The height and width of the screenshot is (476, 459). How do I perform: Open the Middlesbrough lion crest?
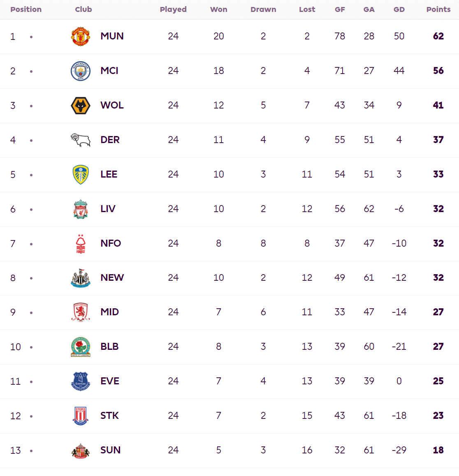point(81,312)
